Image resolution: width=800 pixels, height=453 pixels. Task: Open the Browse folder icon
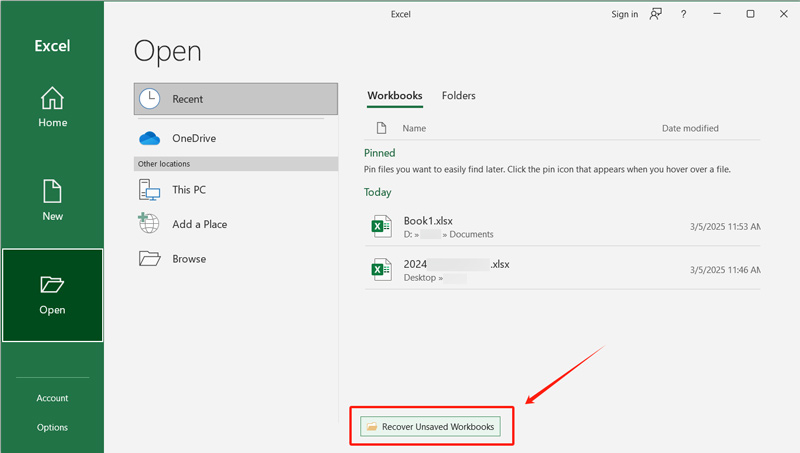(x=150, y=258)
